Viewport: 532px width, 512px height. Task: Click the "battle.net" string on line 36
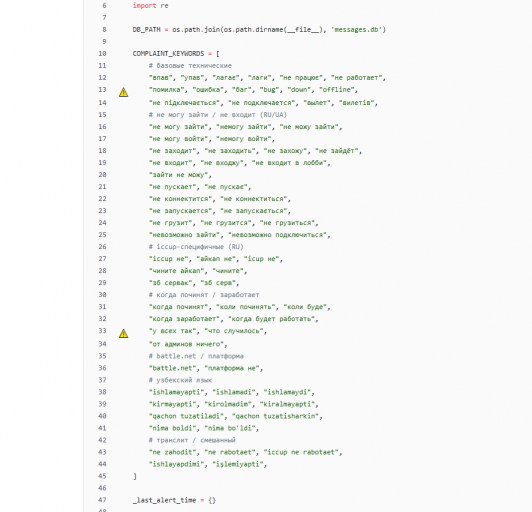coord(173,368)
